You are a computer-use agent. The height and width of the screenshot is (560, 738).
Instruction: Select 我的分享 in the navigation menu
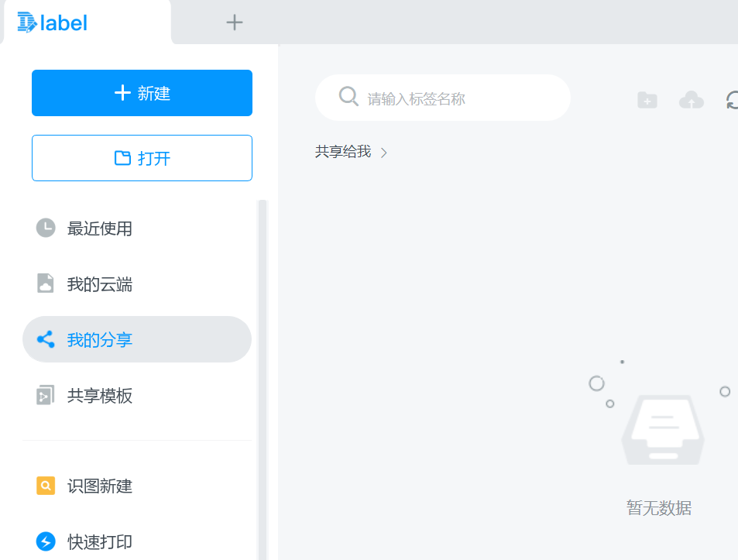[98, 338]
